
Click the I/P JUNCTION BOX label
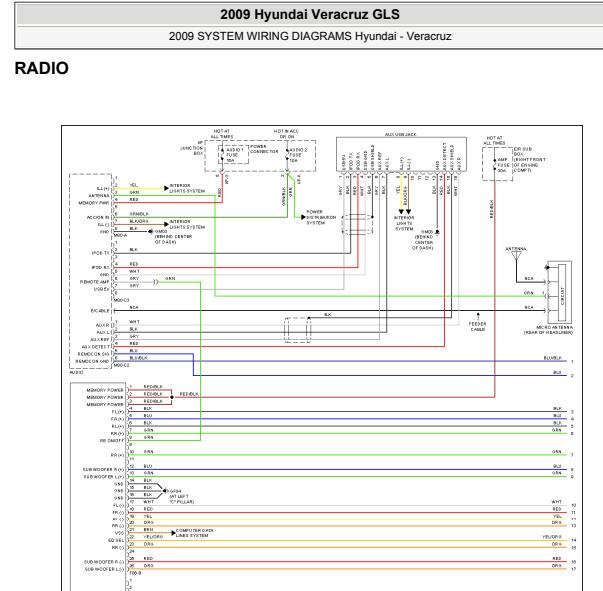pos(192,148)
